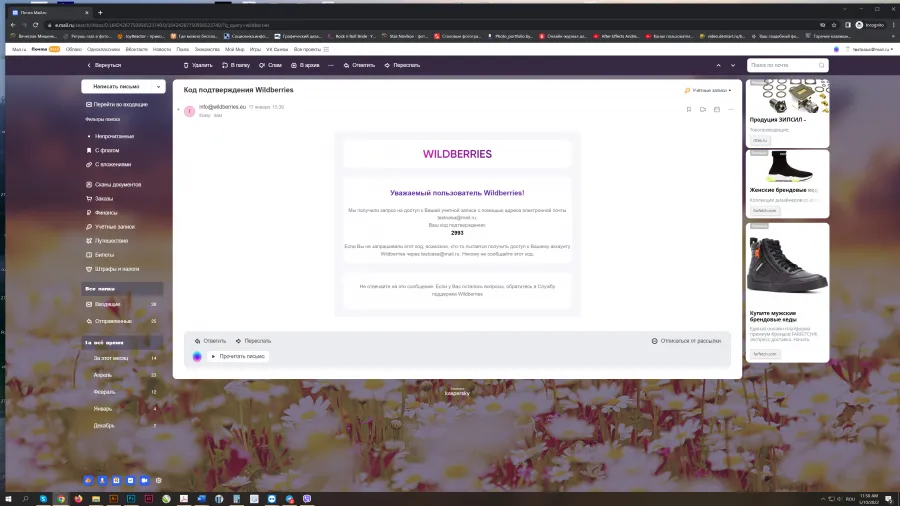Go back with Вернуться arrow
The width and height of the screenshot is (900, 506).
(104, 65)
